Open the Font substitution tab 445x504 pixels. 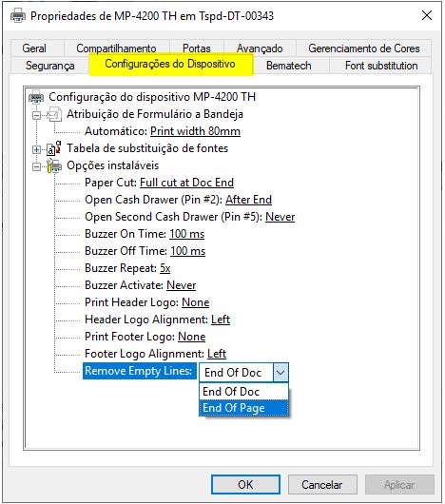[x=381, y=66]
